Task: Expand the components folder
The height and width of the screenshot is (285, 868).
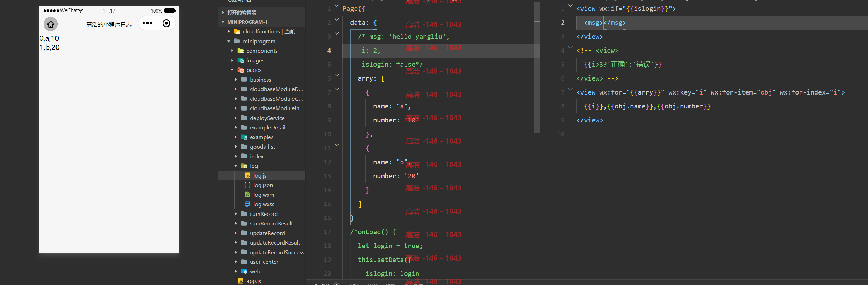Action: (232, 51)
